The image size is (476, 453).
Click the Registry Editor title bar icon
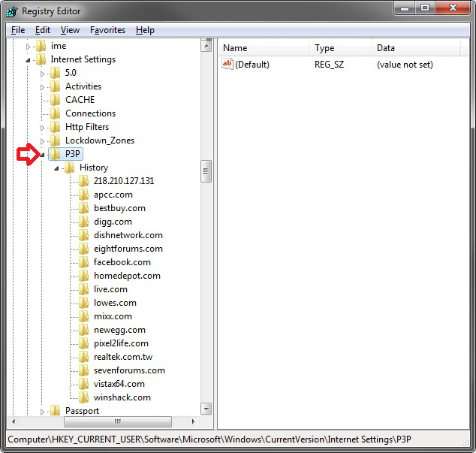point(12,11)
